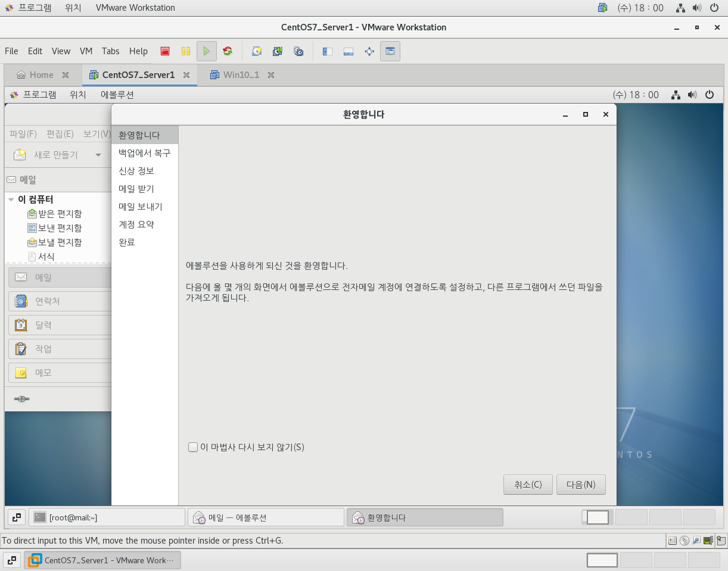728x571 pixels.
Task: Toggle the thumbnail bar icon in VMware toolbar
Action: (349, 51)
